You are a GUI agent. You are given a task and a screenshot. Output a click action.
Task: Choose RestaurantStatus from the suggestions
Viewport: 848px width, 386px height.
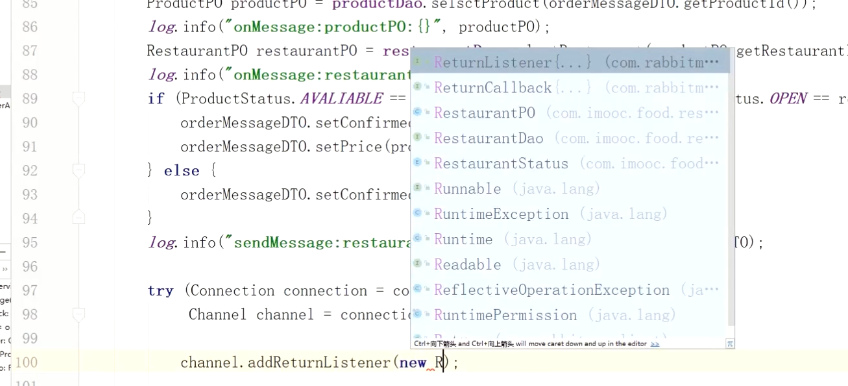(570, 163)
